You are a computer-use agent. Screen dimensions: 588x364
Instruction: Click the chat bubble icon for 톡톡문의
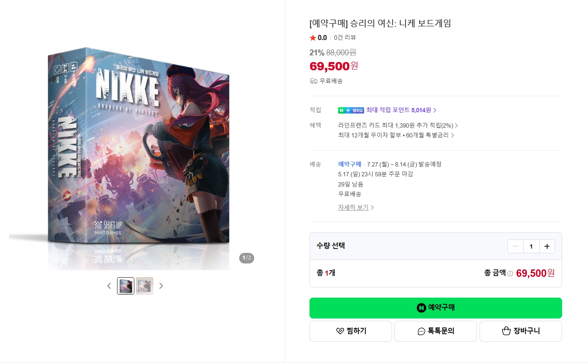(x=421, y=331)
